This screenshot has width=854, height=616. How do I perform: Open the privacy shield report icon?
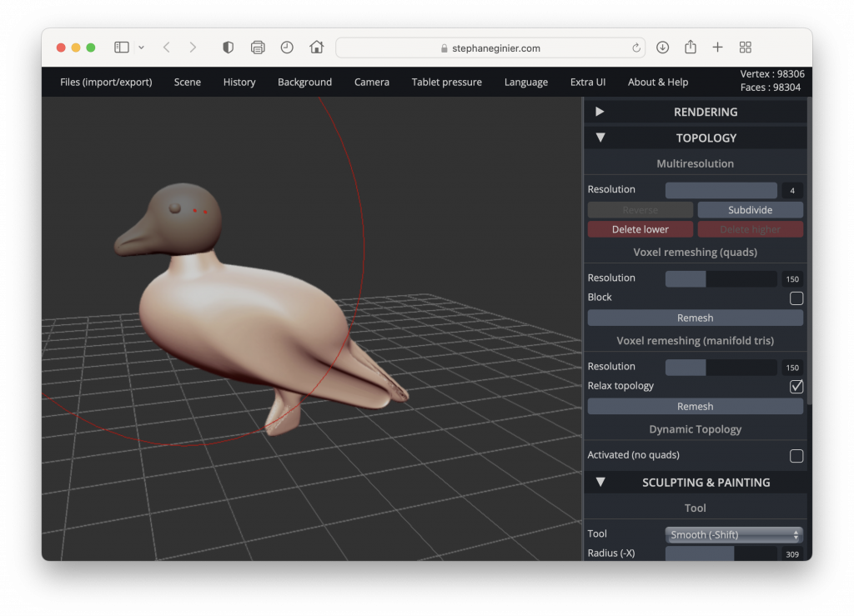[x=229, y=48]
